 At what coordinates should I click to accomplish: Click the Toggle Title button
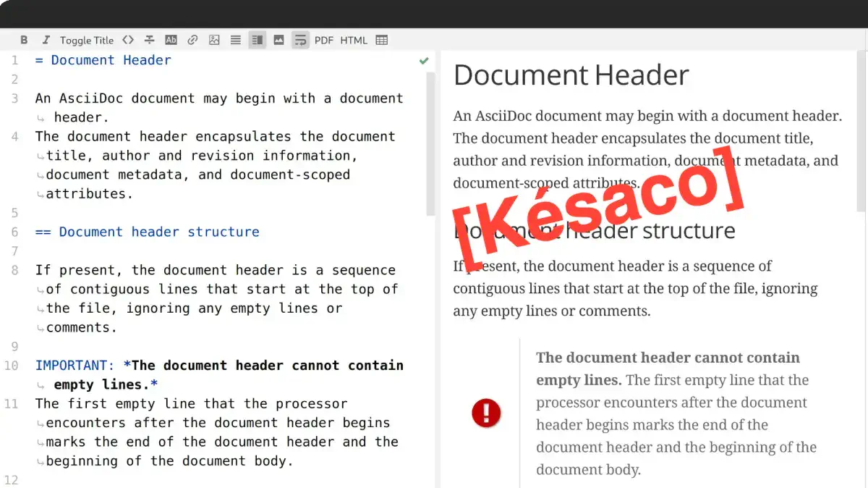[x=86, y=40]
